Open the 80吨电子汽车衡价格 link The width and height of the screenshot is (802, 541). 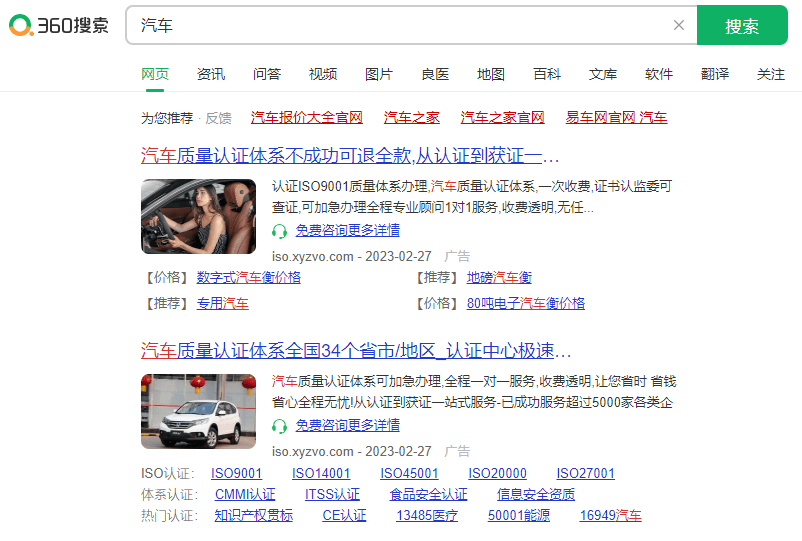(x=526, y=304)
